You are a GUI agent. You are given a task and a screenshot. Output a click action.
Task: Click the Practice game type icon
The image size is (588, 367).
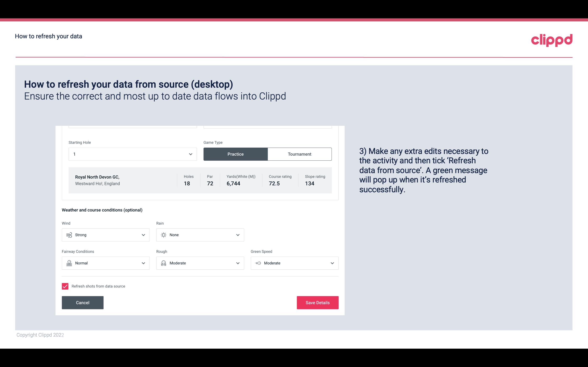(235, 154)
